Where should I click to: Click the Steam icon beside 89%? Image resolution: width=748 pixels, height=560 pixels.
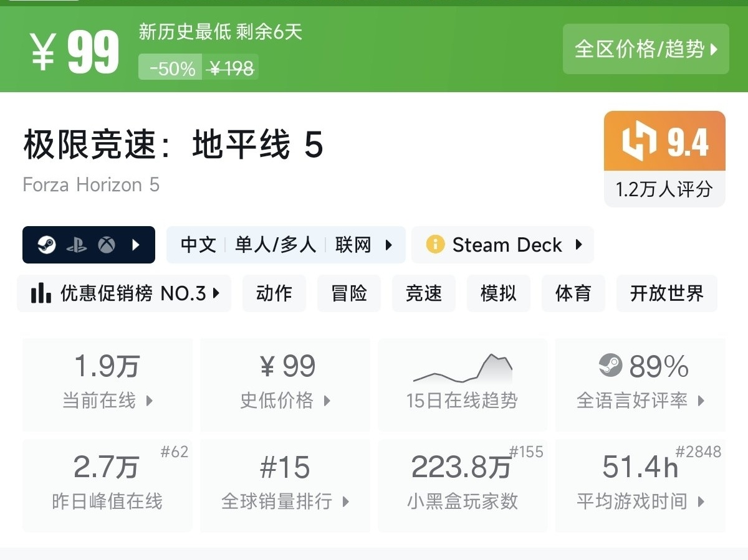pos(610,365)
